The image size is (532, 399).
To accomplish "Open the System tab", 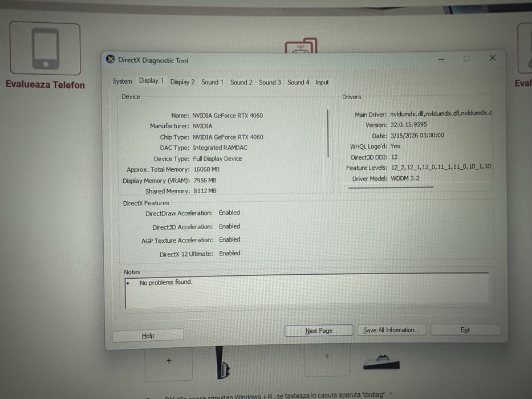I will [x=122, y=82].
